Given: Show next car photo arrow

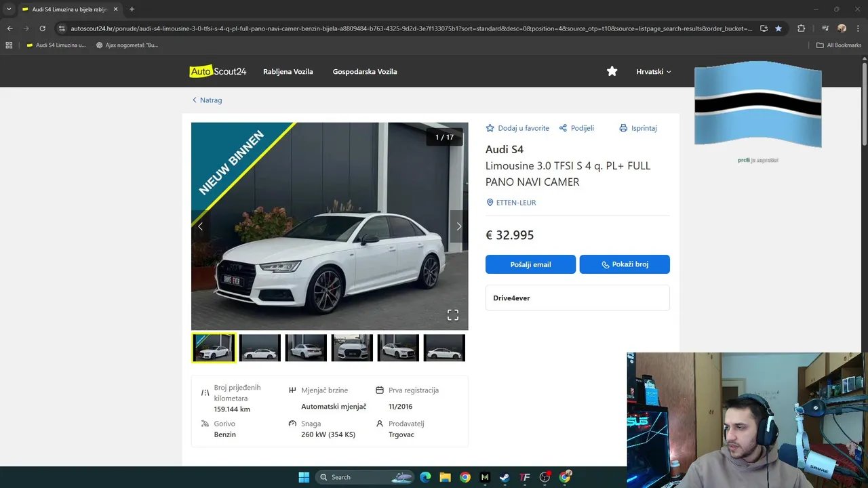Looking at the screenshot, I should tap(458, 226).
